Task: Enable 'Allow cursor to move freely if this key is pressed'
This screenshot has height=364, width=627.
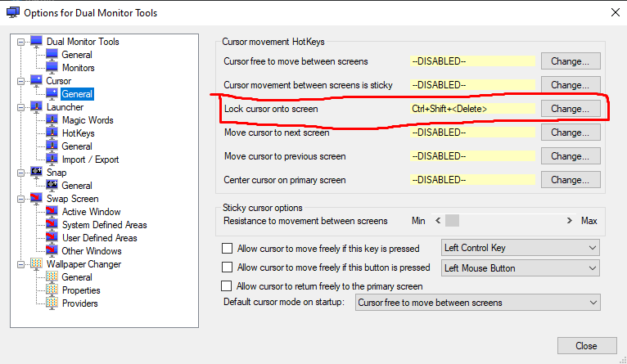Action: pos(228,249)
